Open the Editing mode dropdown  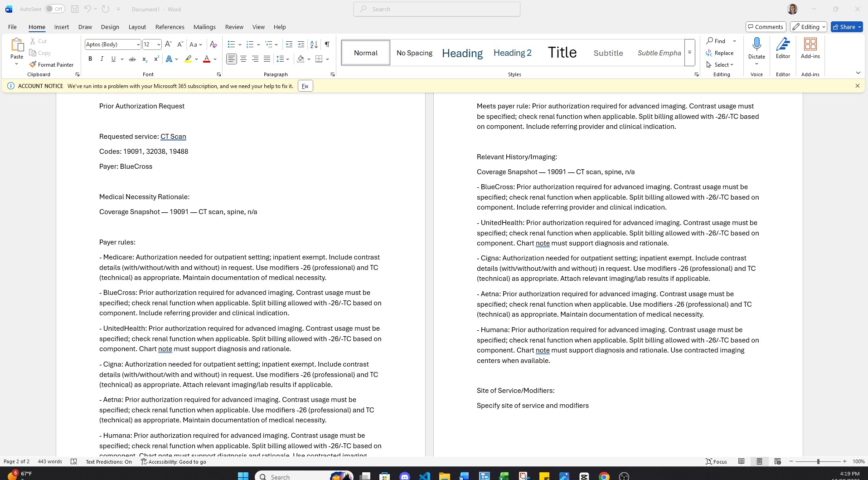[809, 27]
